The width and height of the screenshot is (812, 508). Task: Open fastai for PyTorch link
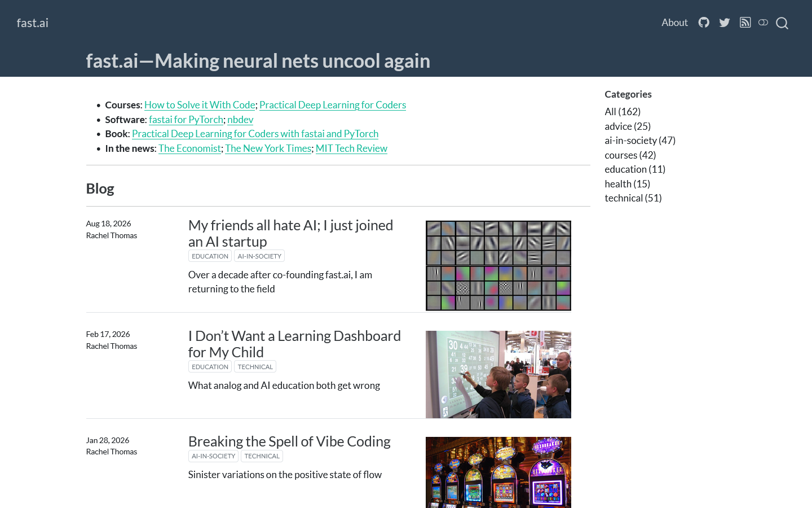tap(186, 120)
